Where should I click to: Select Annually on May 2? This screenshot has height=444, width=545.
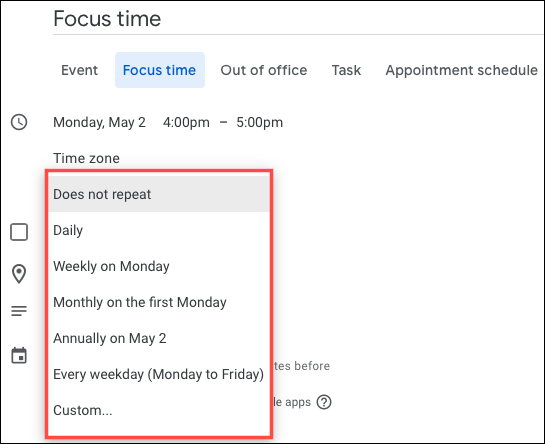(159, 338)
